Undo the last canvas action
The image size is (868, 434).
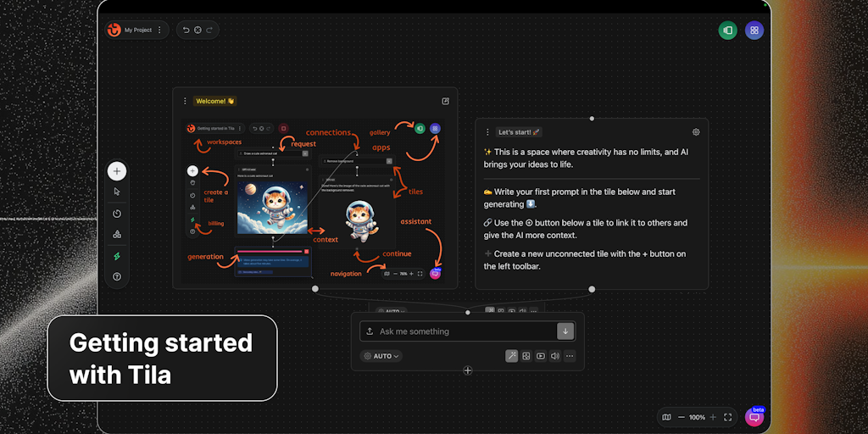pos(186,30)
